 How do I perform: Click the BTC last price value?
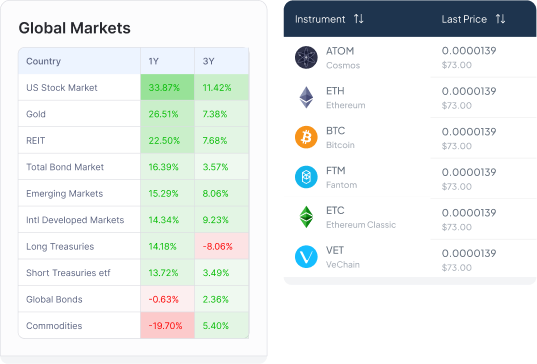click(x=469, y=131)
